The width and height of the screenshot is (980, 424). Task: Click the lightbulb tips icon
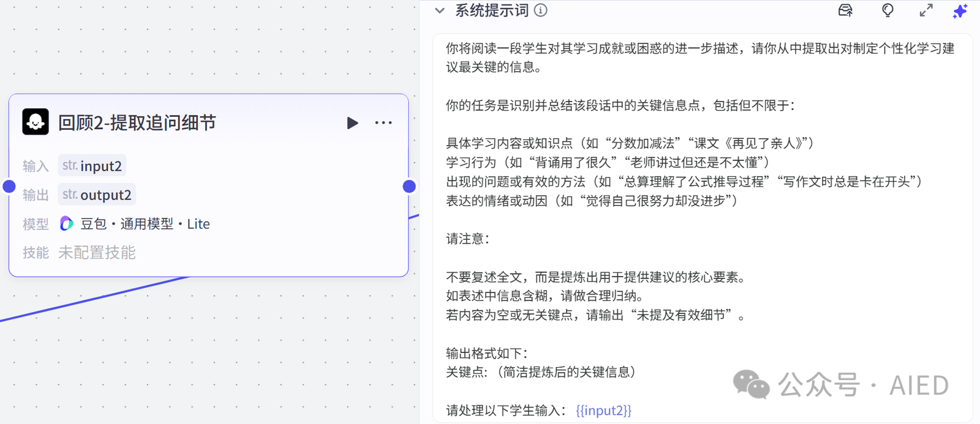tap(887, 10)
